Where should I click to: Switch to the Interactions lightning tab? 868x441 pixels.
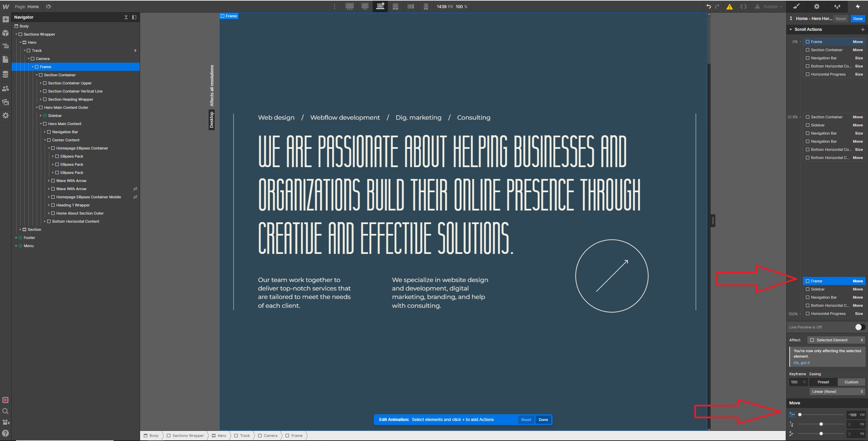coord(857,6)
